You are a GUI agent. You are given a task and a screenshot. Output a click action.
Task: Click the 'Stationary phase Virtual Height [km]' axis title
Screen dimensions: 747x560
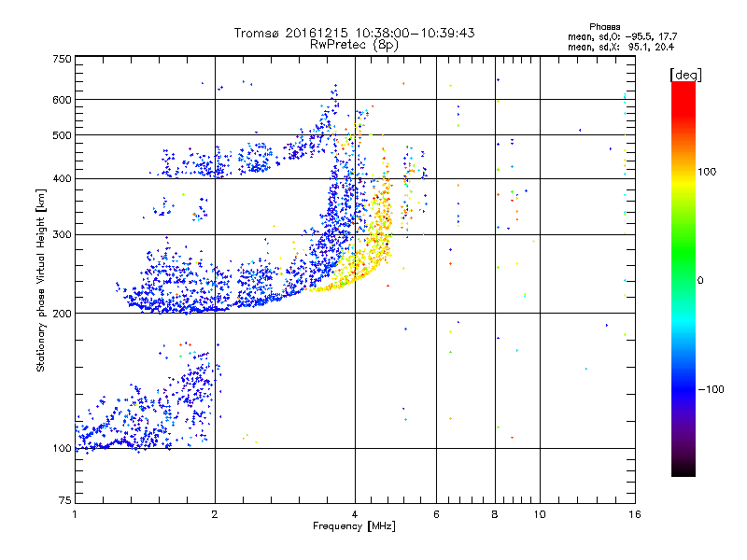[40, 280]
